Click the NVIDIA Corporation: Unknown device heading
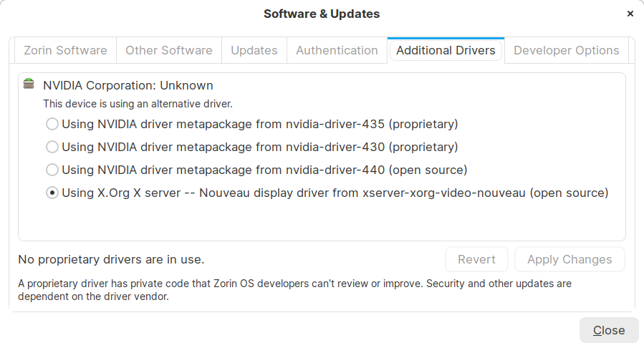 [x=128, y=85]
